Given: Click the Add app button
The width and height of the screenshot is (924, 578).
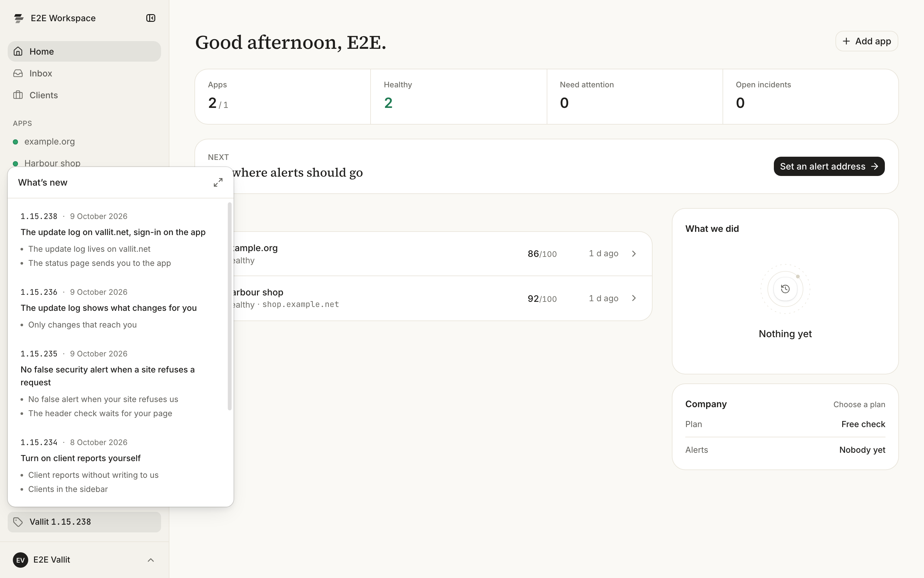Looking at the screenshot, I should point(867,41).
